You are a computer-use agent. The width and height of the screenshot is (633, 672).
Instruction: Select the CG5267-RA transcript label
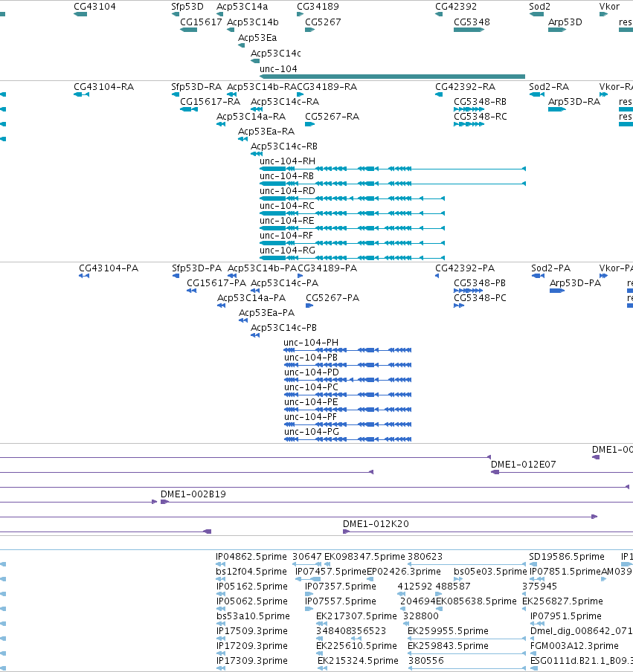coord(332,117)
